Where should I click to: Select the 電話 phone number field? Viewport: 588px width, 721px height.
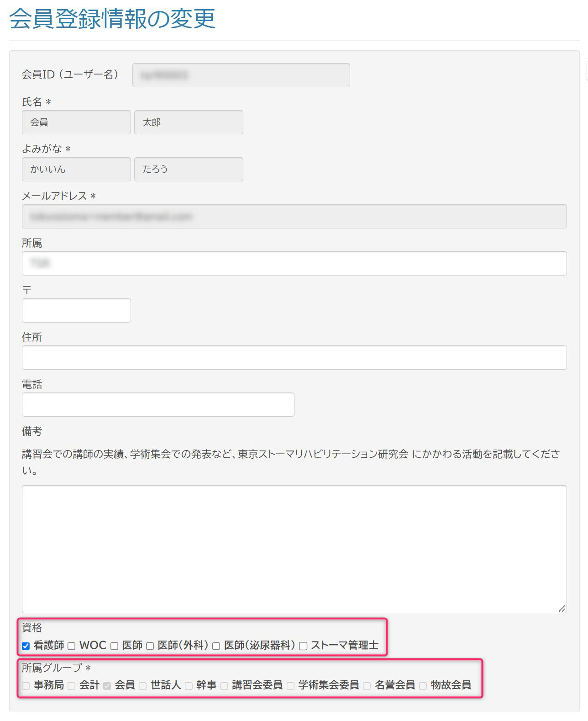pos(158,404)
